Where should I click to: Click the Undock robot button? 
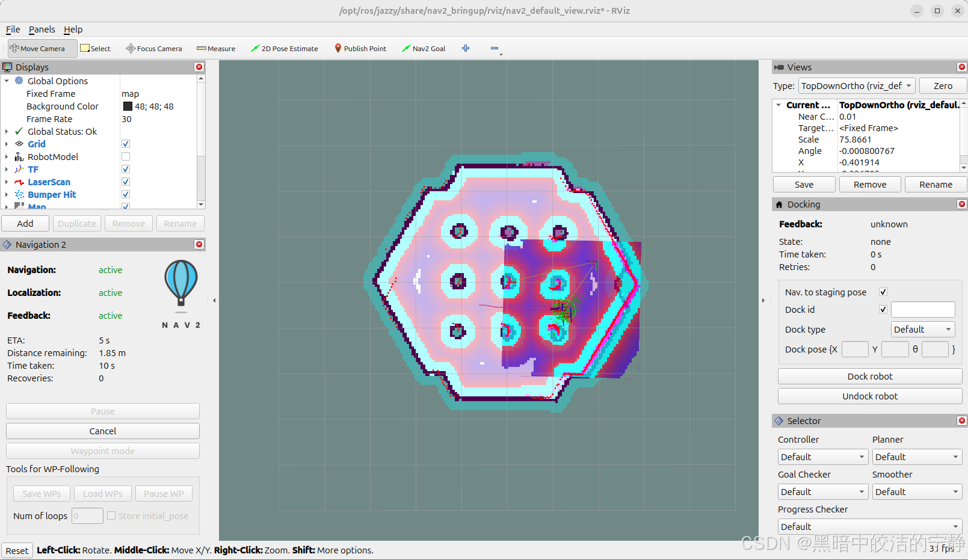(870, 396)
